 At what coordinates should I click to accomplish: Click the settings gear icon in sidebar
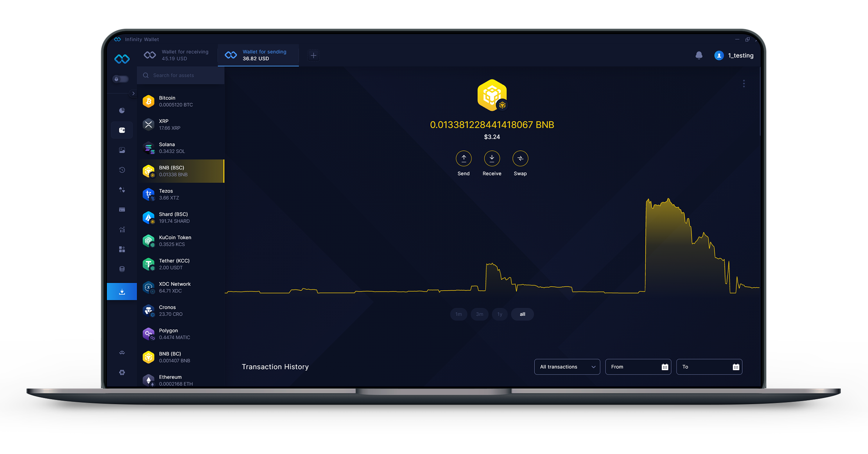[122, 372]
